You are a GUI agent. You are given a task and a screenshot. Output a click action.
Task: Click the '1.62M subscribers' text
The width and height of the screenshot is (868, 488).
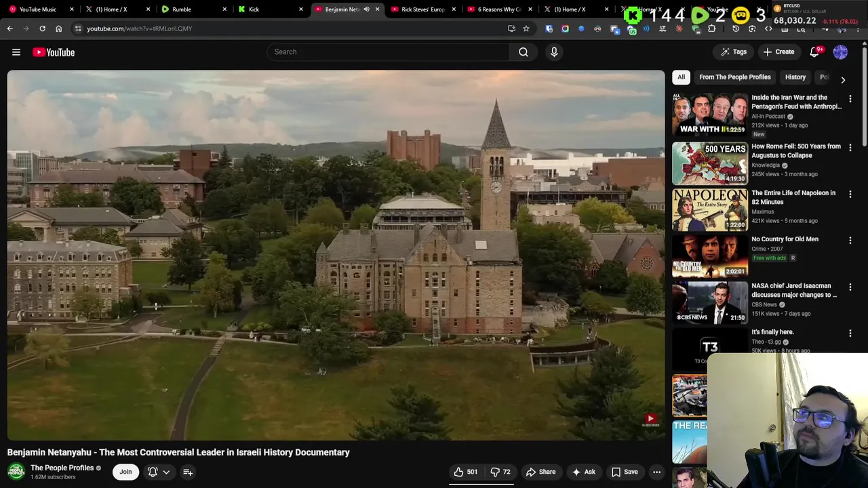(x=53, y=477)
